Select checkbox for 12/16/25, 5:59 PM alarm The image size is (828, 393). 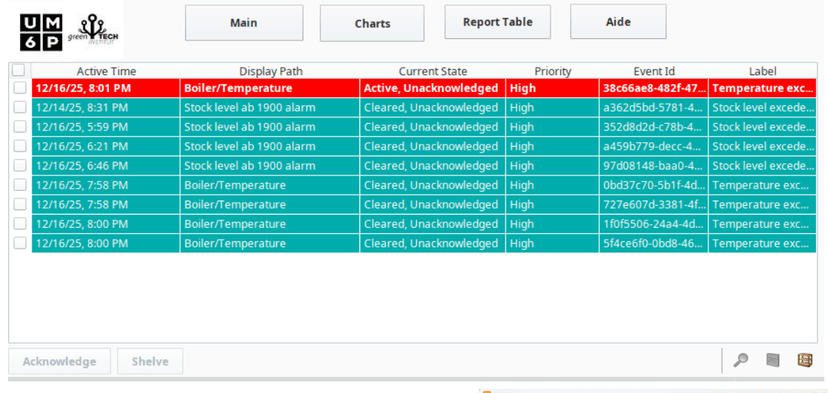coord(20,127)
